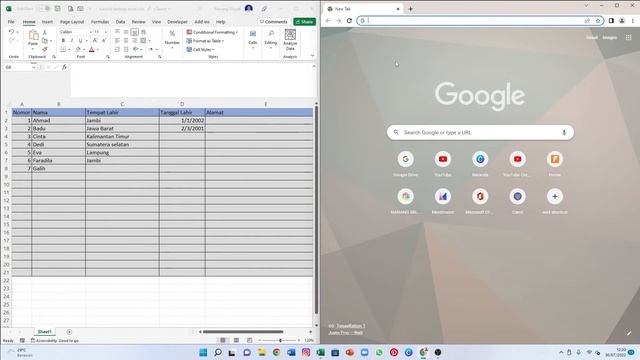The width and height of the screenshot is (640, 360).
Task: Open WhatsApp from the taskbar
Action: point(379,352)
